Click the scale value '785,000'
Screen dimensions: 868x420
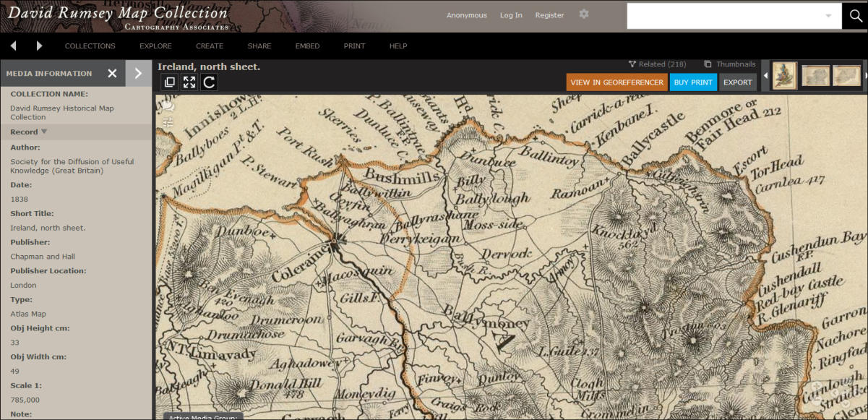[x=25, y=400]
